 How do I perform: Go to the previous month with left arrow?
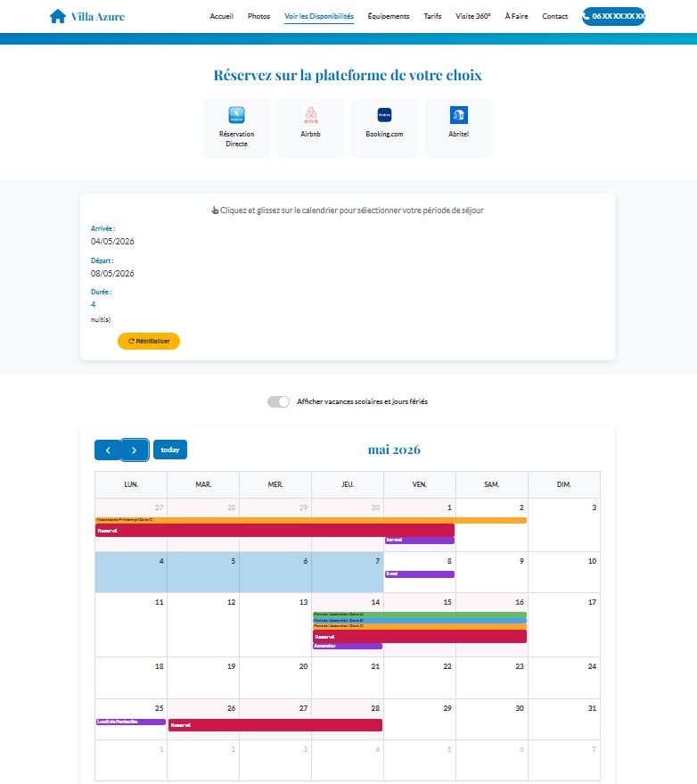tap(108, 450)
